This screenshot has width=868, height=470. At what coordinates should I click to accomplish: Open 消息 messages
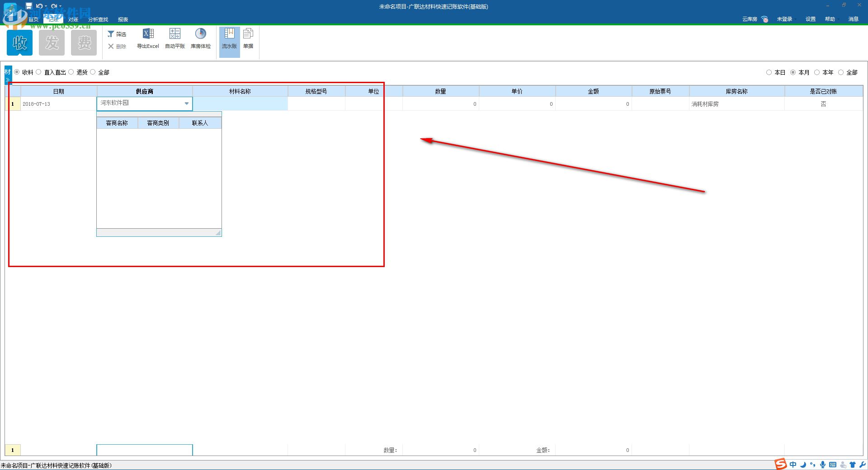[x=854, y=19]
